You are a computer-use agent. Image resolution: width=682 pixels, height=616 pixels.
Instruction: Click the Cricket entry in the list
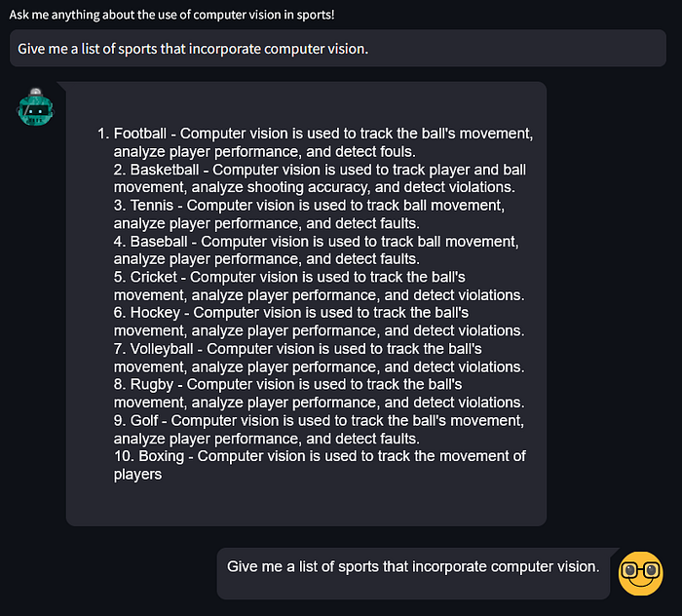[319, 286]
